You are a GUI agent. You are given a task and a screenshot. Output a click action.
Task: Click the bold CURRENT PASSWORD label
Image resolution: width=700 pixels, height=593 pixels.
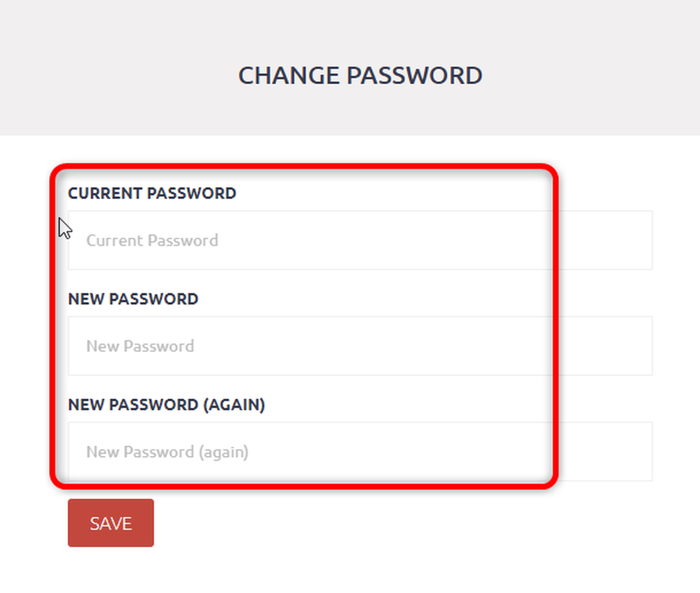(x=152, y=193)
